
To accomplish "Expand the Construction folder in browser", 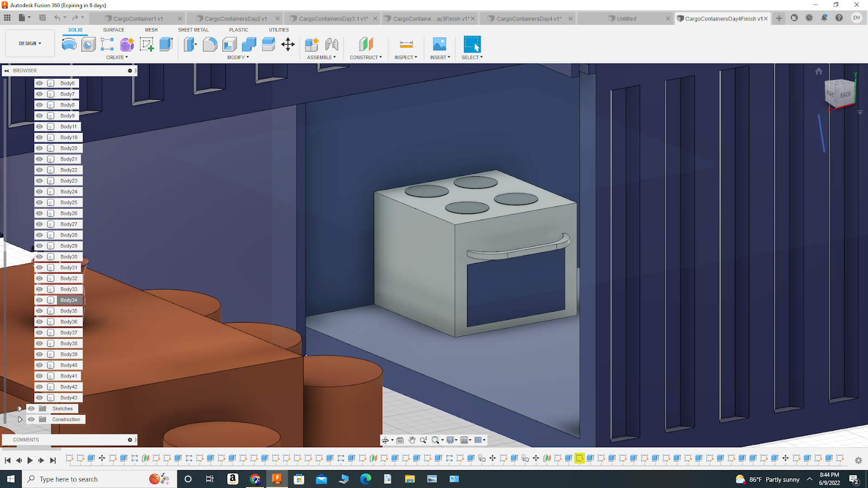I will (x=20, y=419).
